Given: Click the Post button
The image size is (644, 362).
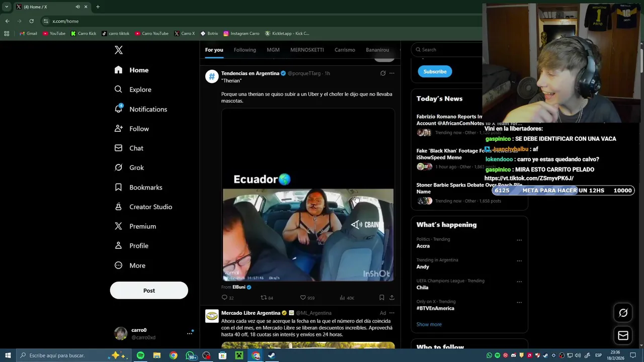Looking at the screenshot, I should 149,291.
